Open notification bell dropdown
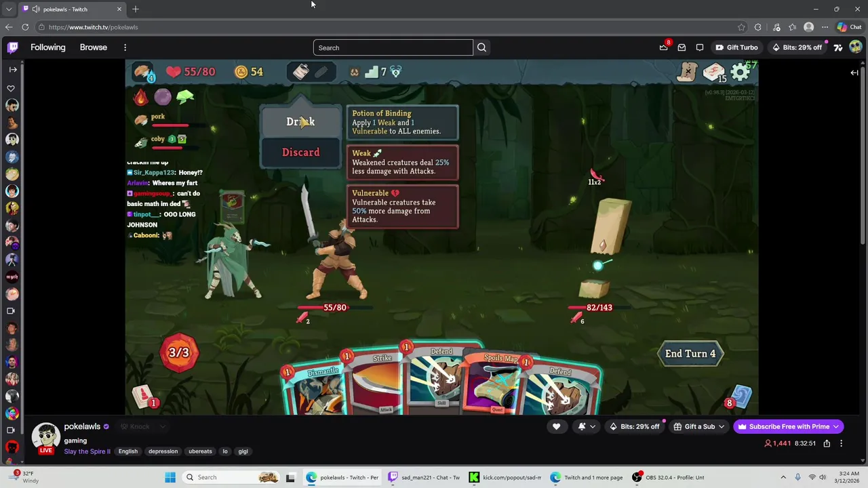 (x=587, y=426)
